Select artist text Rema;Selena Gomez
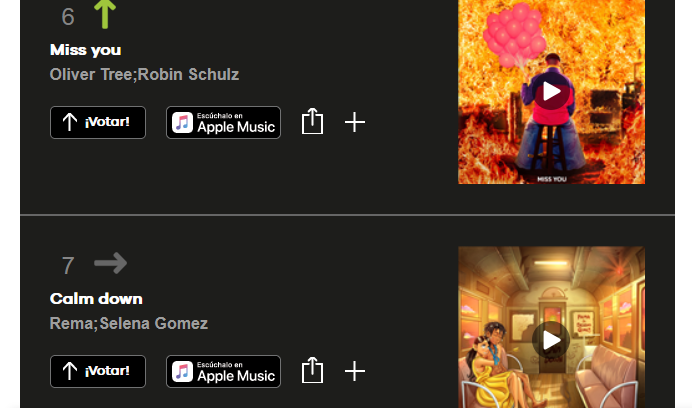This screenshot has width=692, height=408. point(129,324)
